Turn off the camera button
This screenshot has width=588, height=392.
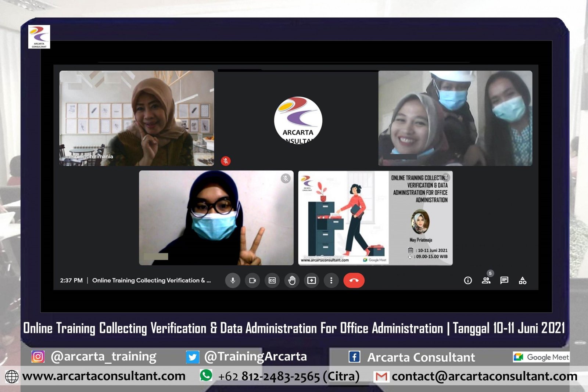(x=252, y=280)
